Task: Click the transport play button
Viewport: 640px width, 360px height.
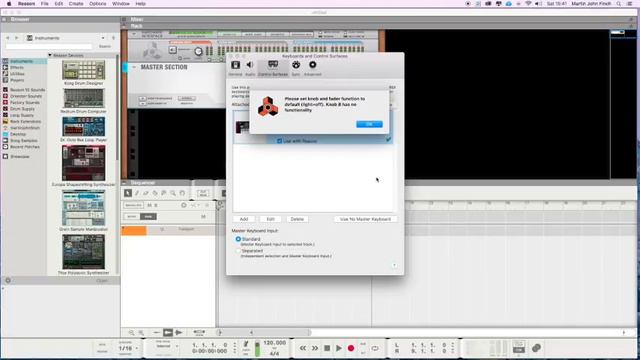Action: 339,348
